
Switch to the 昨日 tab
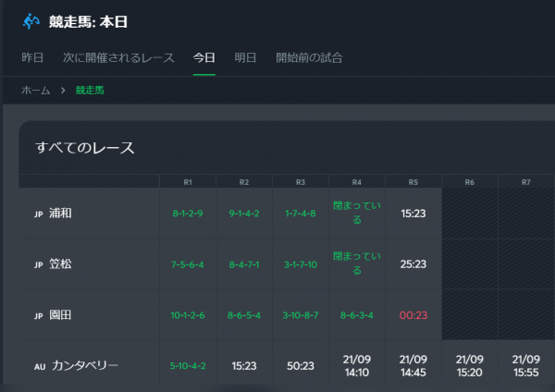click(x=32, y=57)
